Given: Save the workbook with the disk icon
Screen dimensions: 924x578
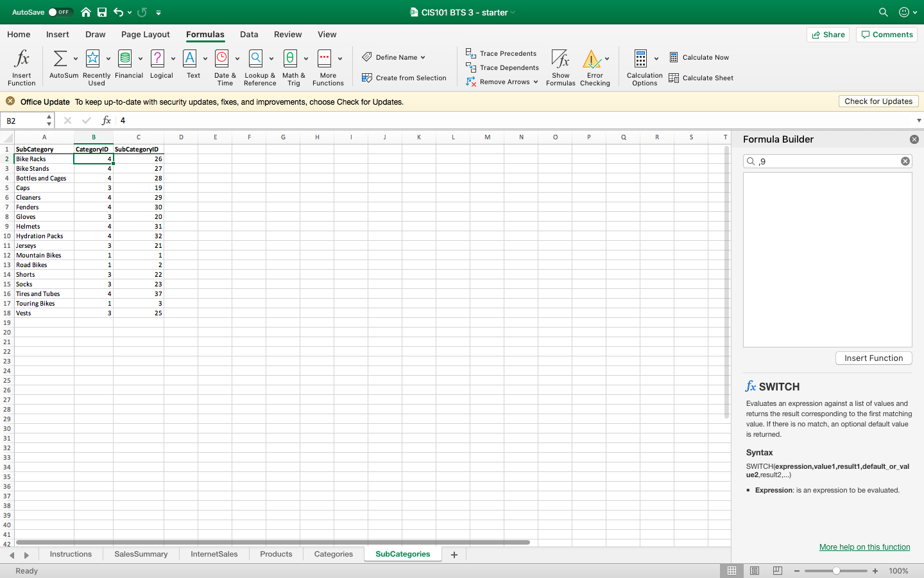Looking at the screenshot, I should pos(102,12).
